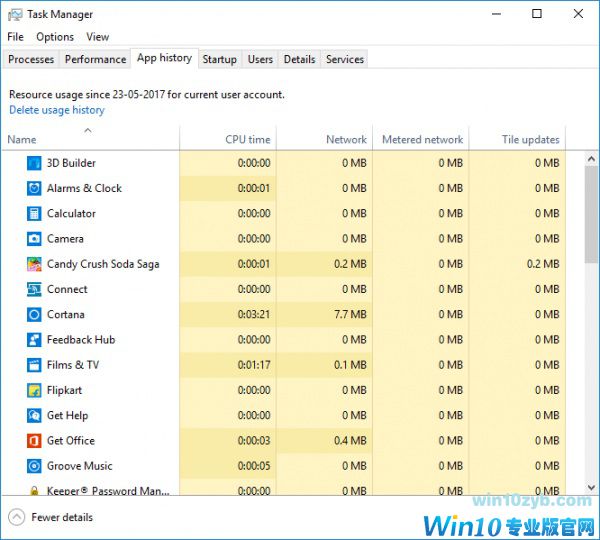
Task: Collapse view with Fewer details arrow icon
Action: click(x=16, y=517)
